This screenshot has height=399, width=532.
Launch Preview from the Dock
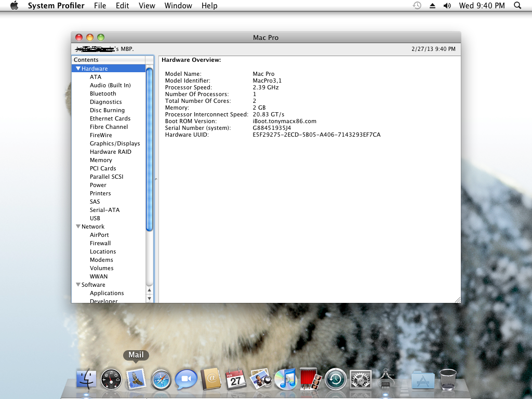tap(261, 379)
